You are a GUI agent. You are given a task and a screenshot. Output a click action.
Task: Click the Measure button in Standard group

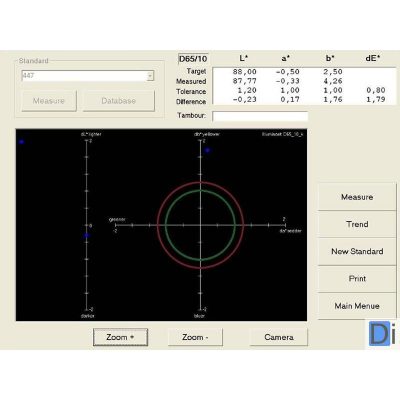click(49, 101)
